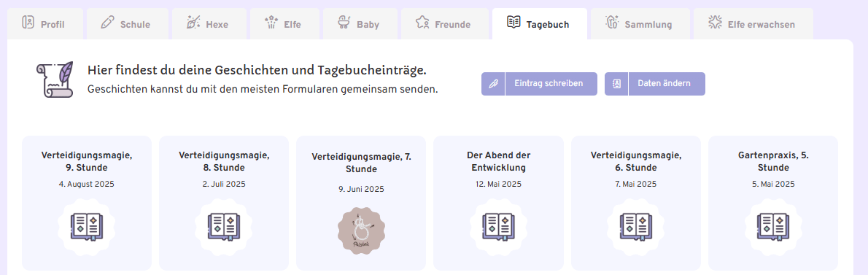868x275 pixels.
Task: Open book icon under Gartenpraxis, 5. Stunde
Action: (x=773, y=227)
